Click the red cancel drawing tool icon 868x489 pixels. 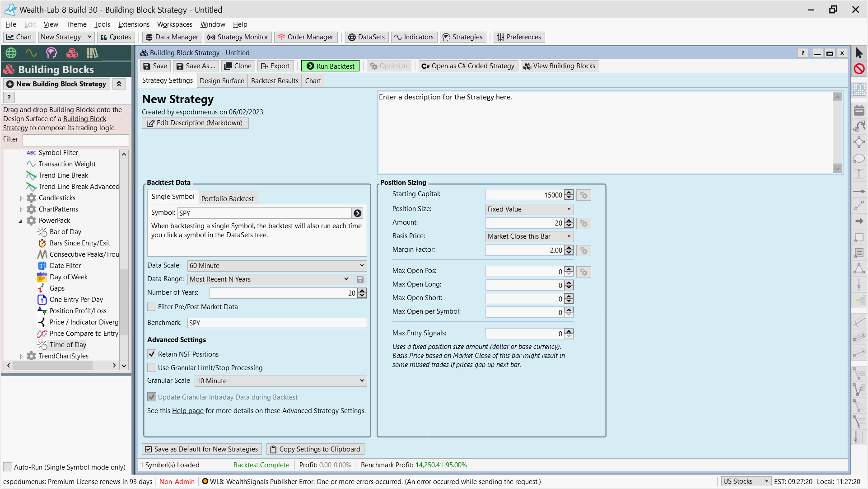tap(859, 69)
